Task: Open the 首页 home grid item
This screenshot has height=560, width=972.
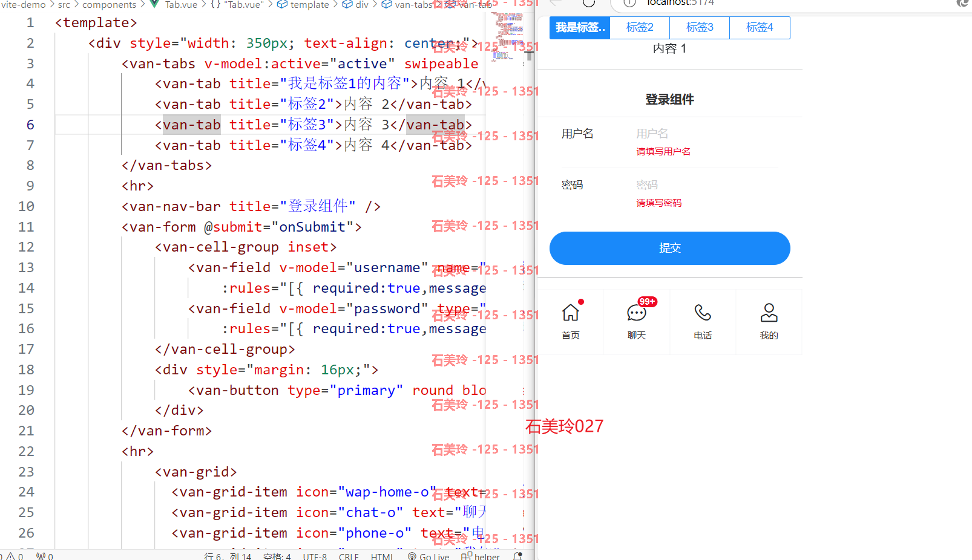Action: click(570, 322)
